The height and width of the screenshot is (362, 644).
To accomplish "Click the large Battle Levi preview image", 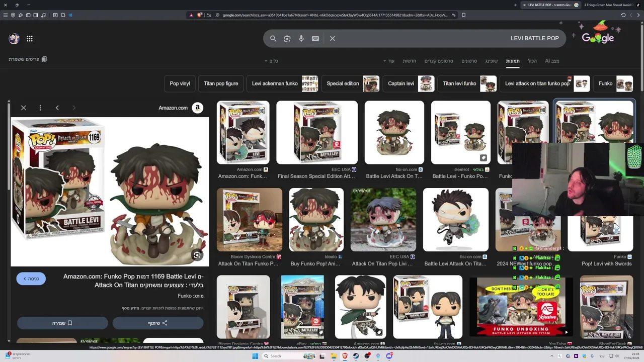I will pyautogui.click(x=110, y=192).
